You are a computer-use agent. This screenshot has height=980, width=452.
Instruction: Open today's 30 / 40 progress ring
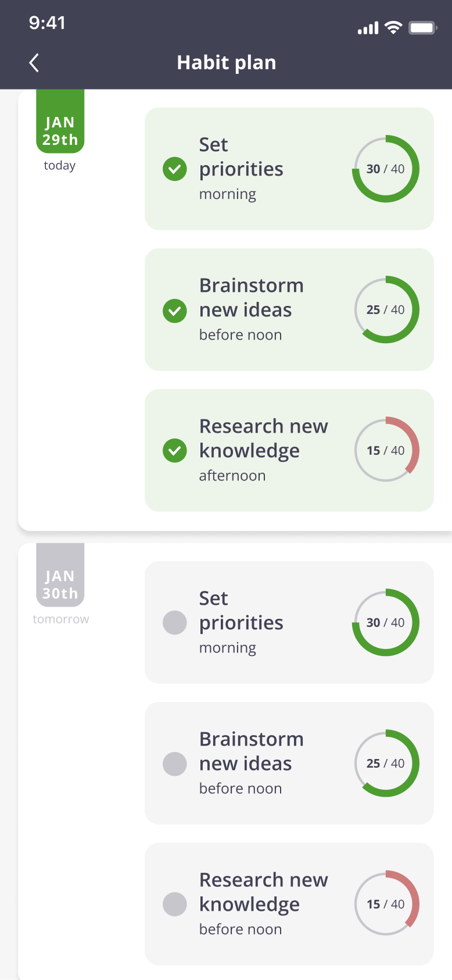click(386, 169)
